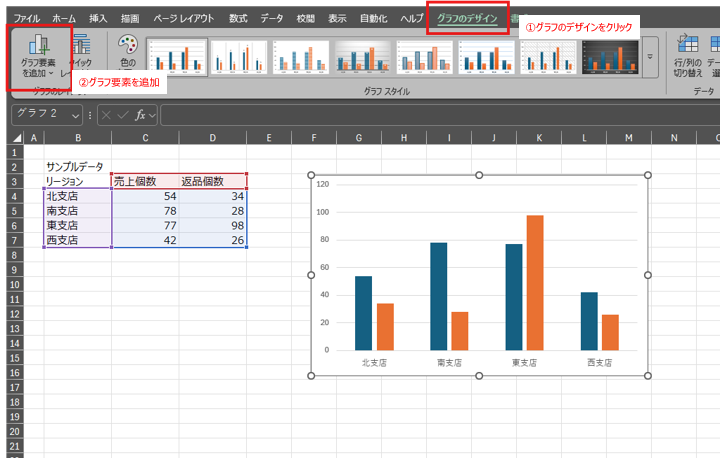The width and height of the screenshot is (725, 462).
Task: Open the Name Box dropdown arrow
Action: pos(76,114)
